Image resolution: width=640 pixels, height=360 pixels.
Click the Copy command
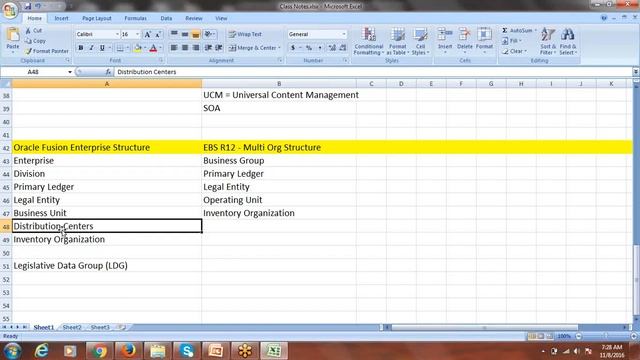pyautogui.click(x=35, y=41)
